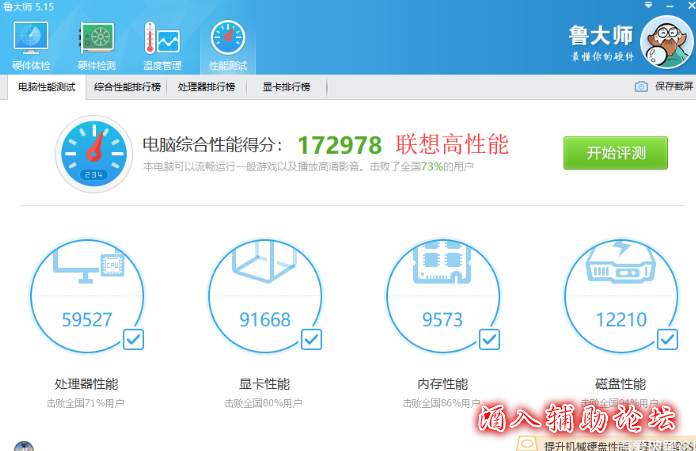
Task: Click the 显卡性能 label
Action: tap(265, 384)
